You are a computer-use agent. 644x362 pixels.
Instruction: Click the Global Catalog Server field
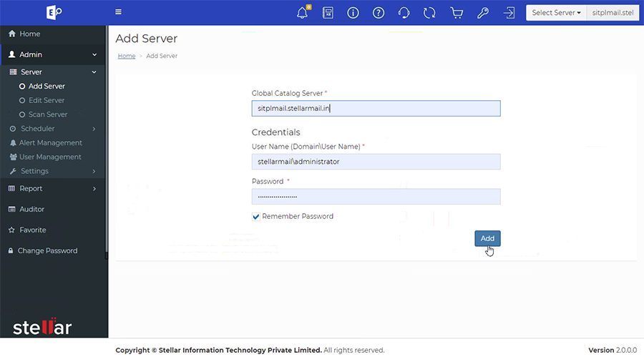click(x=376, y=108)
